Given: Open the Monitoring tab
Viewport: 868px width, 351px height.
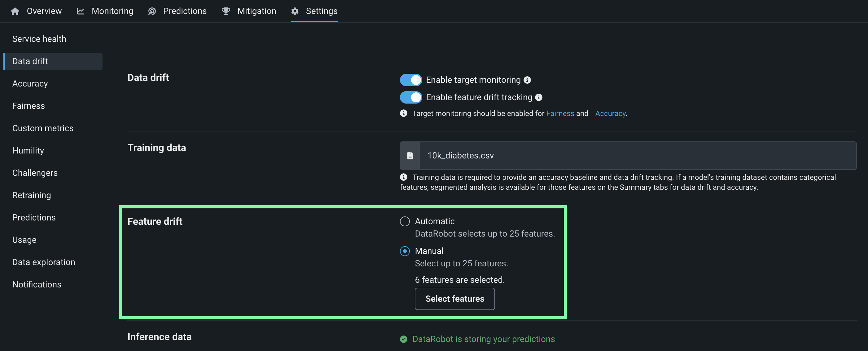Looking at the screenshot, I should pos(112,11).
